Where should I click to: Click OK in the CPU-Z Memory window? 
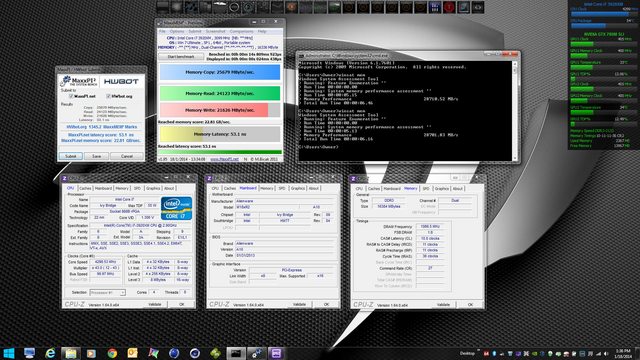click(x=470, y=304)
